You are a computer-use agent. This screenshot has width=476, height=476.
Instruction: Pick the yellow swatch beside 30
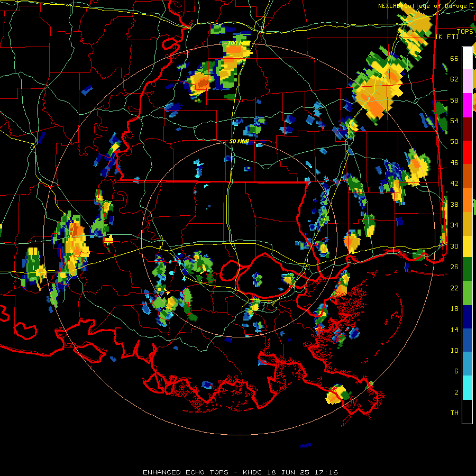467,246
